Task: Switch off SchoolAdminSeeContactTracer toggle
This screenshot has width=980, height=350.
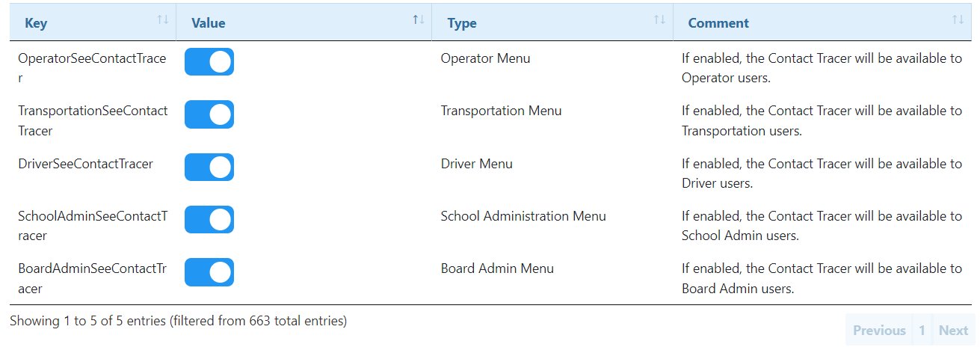Action: [209, 220]
